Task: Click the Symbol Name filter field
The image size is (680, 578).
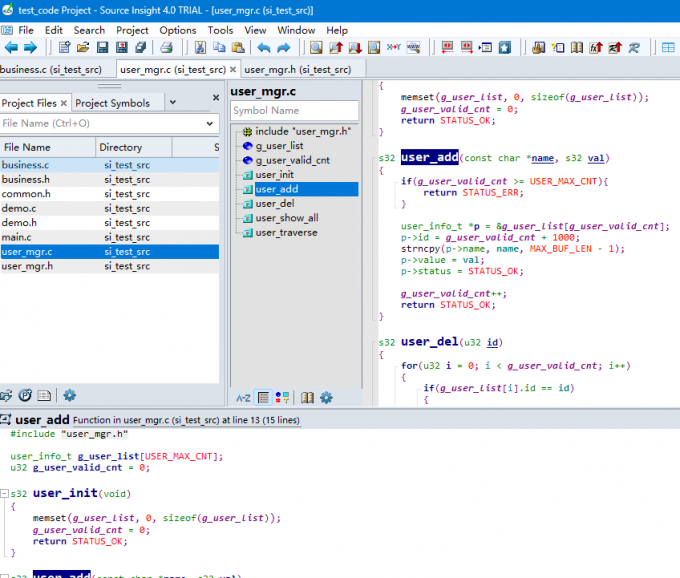Action: [294, 111]
